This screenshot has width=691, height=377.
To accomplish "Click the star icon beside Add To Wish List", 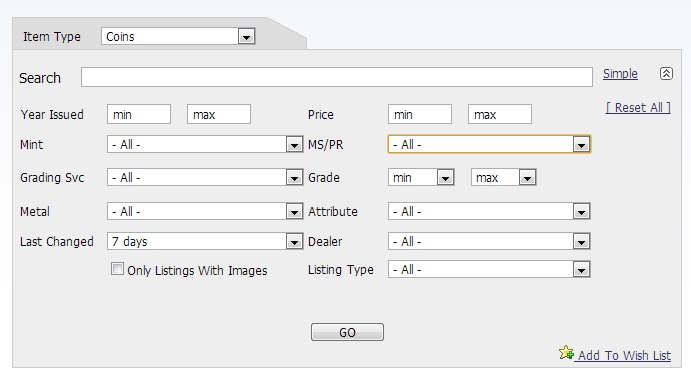I will click(566, 353).
